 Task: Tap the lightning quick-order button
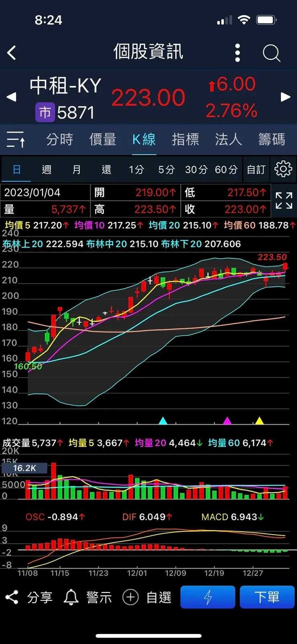coord(208,597)
